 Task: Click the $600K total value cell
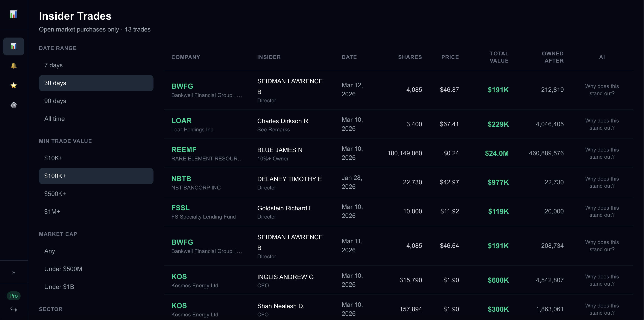pyautogui.click(x=498, y=280)
